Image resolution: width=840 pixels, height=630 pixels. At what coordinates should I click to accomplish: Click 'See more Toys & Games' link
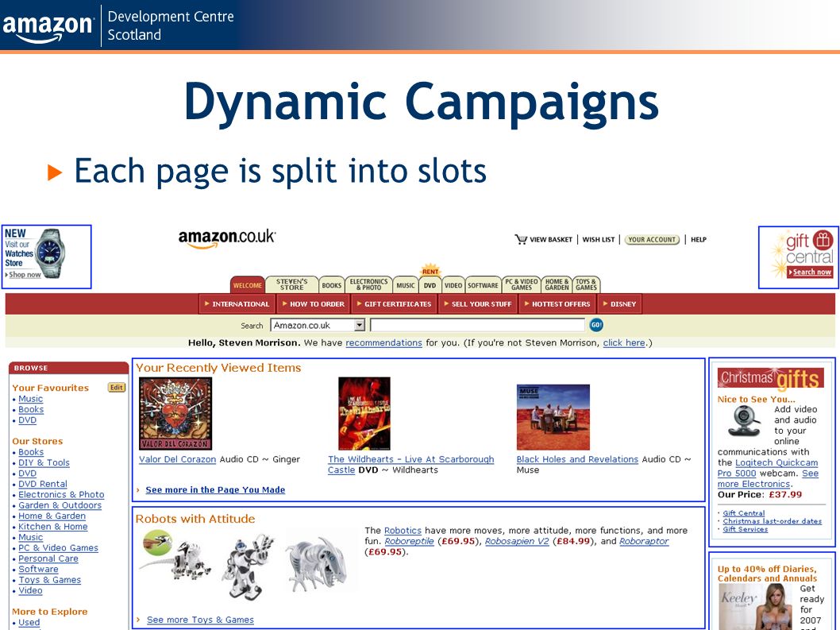coord(200,620)
